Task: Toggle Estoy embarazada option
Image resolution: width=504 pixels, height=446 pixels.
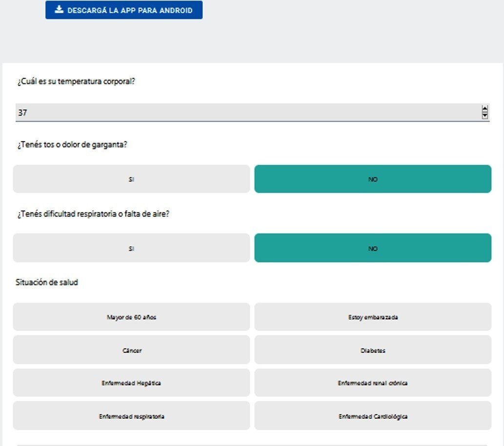Action: click(373, 317)
